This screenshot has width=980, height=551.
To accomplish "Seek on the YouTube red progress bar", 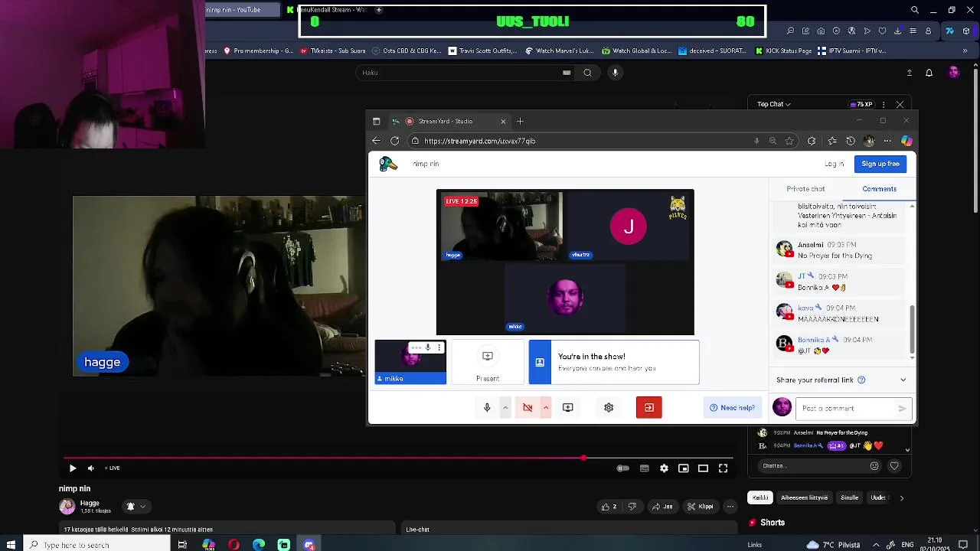I will pyautogui.click(x=398, y=458).
